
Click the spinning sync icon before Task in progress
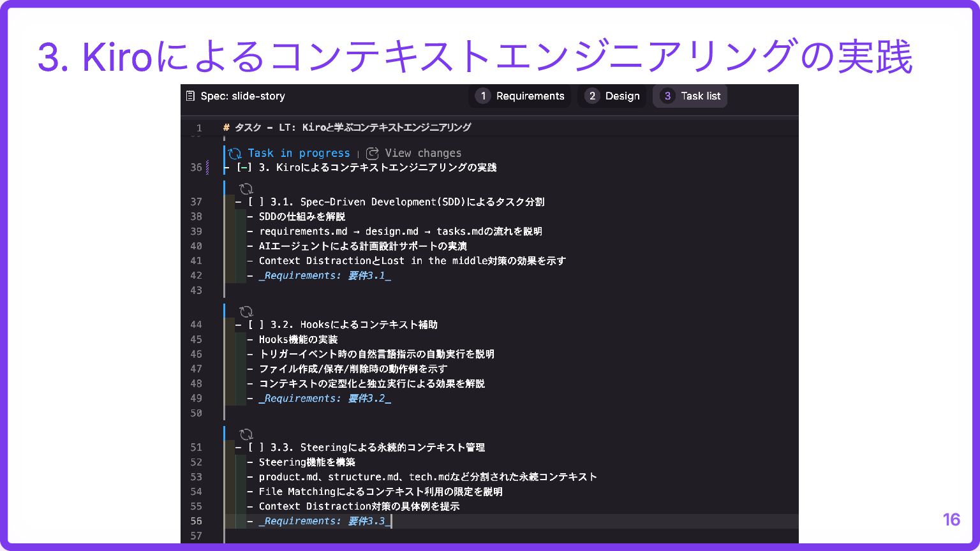[235, 154]
